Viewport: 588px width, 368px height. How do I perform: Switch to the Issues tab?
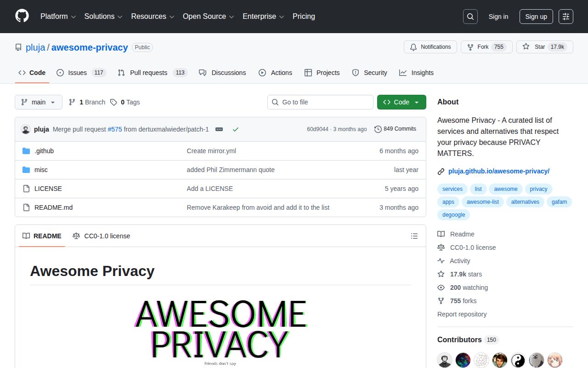[76, 73]
